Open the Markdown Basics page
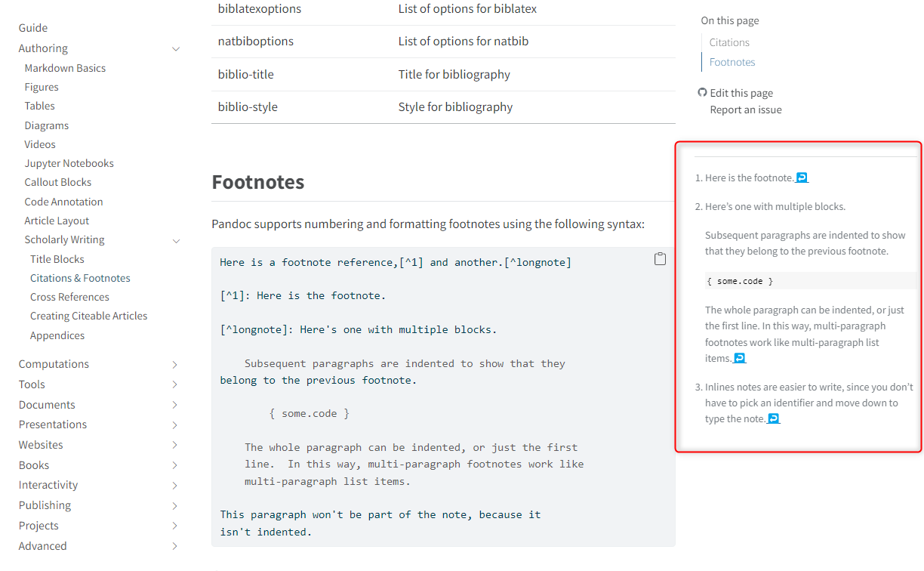This screenshot has width=924, height=571. (x=65, y=67)
